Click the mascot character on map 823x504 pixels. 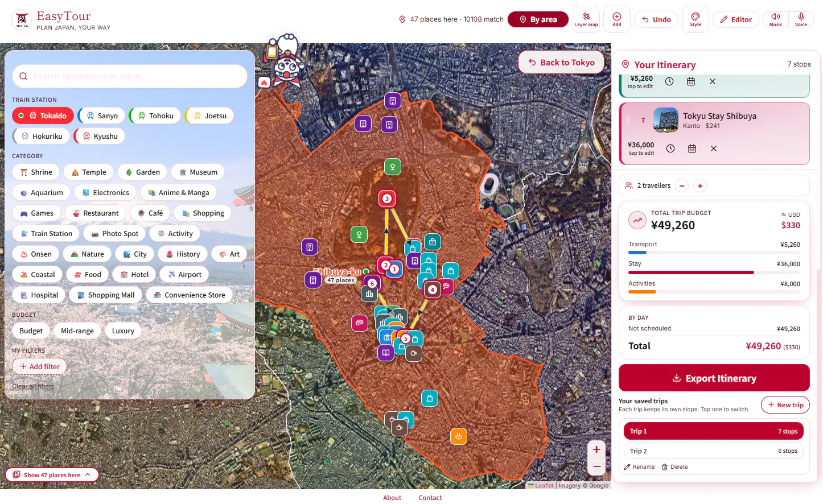pos(286,60)
